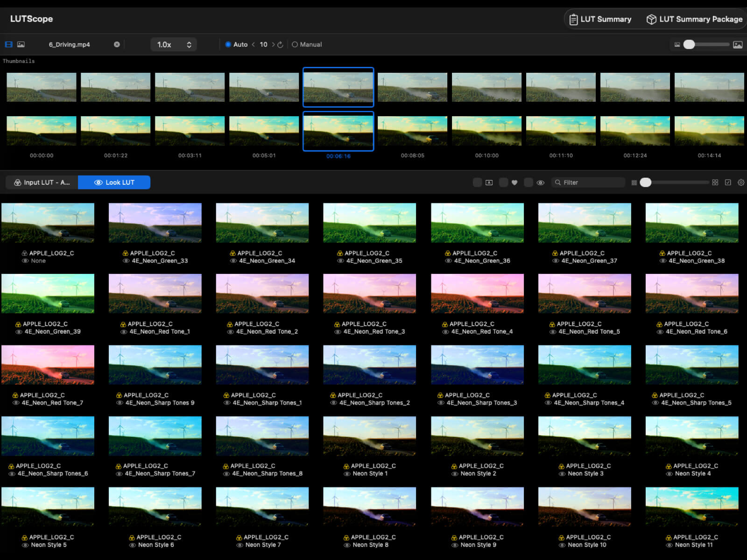Select the Manual radio button

(x=295, y=45)
